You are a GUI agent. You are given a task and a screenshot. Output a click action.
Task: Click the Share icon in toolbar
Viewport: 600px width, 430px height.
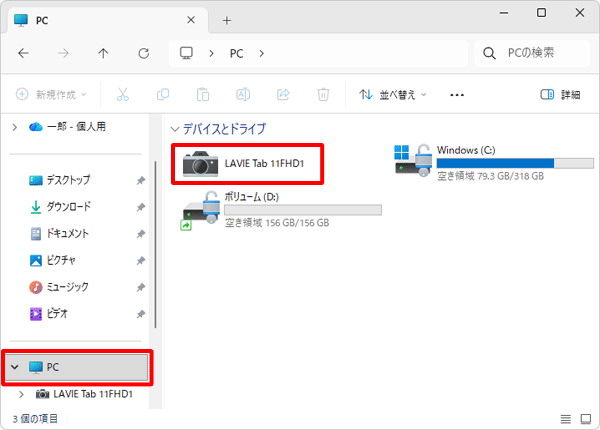pyautogui.click(x=283, y=94)
